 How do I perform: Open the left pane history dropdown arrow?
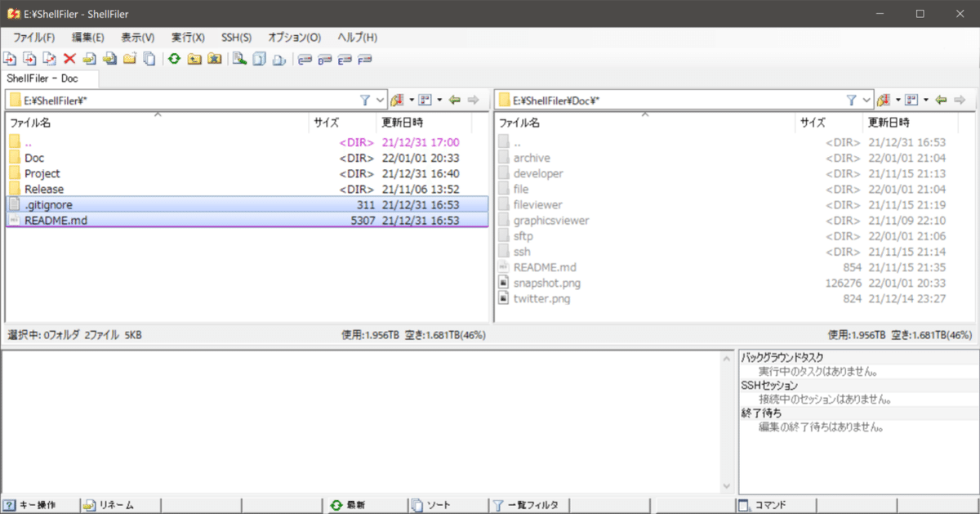(412, 99)
